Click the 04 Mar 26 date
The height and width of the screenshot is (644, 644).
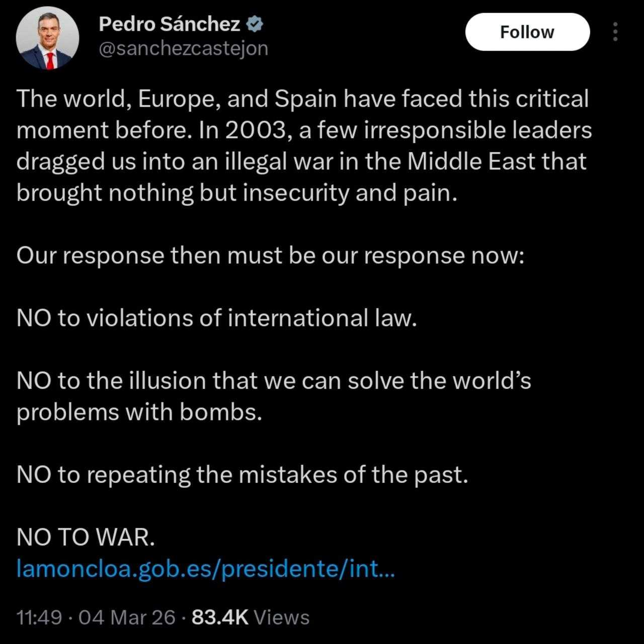click(x=127, y=617)
